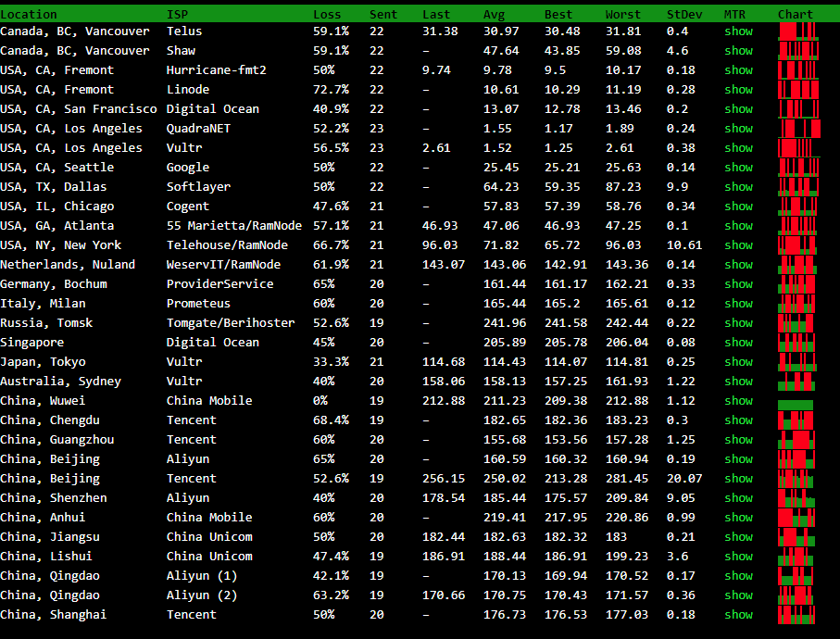Click the ISP column header
Screen dimensions: 840x639
pos(177,15)
